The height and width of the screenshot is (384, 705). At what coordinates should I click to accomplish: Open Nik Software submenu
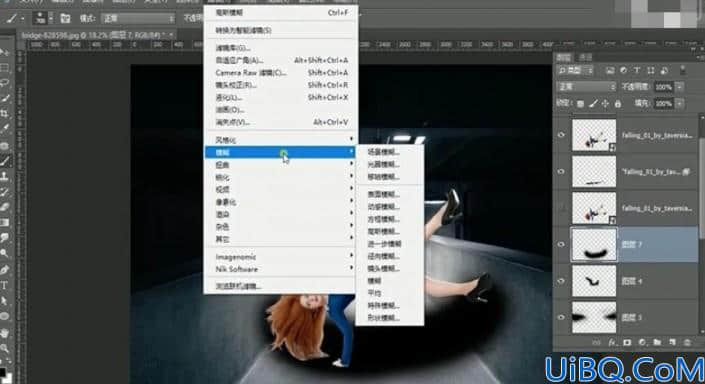(x=281, y=269)
